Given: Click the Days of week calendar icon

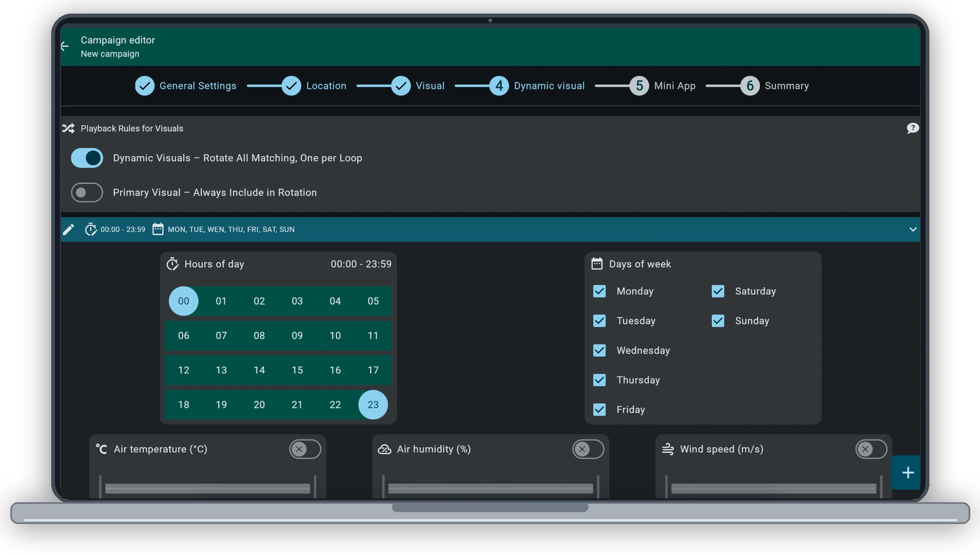Looking at the screenshot, I should (597, 264).
